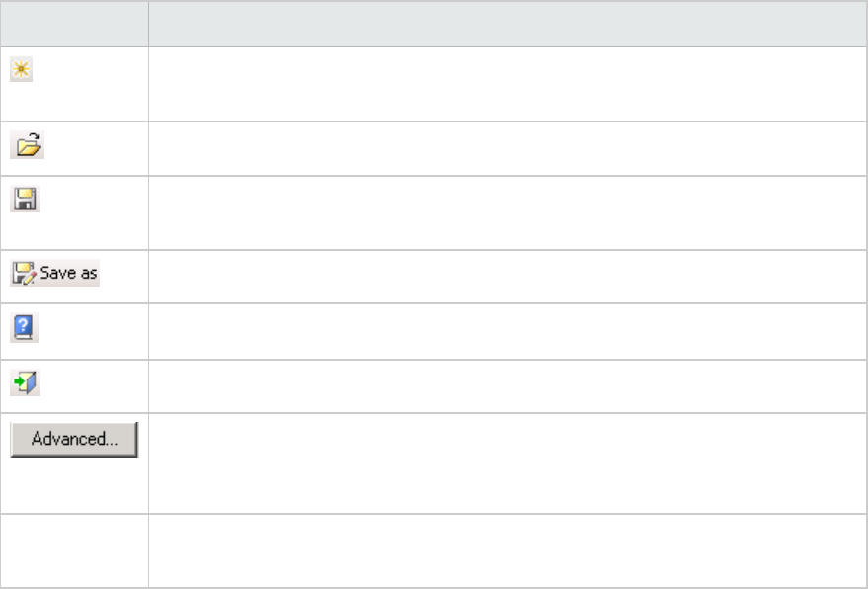Click the blank cell right of the Advanced... button
Screen dimensions: 868x589
pyautogui.click(x=508, y=463)
